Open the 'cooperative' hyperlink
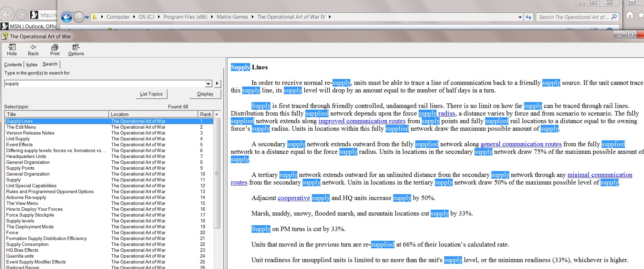 pos(294,198)
